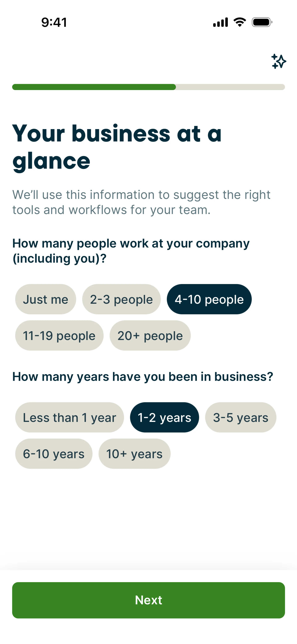Deselect the "4-10 people" chip
The width and height of the screenshot is (297, 644).
tap(209, 299)
